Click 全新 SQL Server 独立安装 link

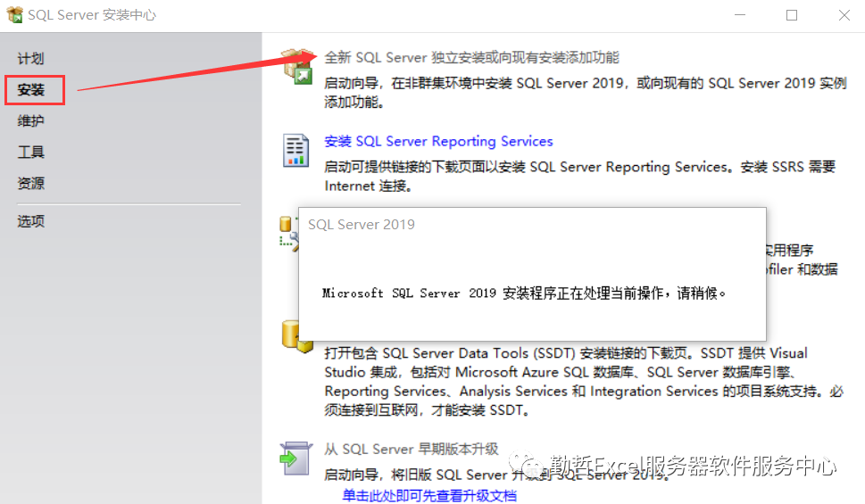(471, 57)
